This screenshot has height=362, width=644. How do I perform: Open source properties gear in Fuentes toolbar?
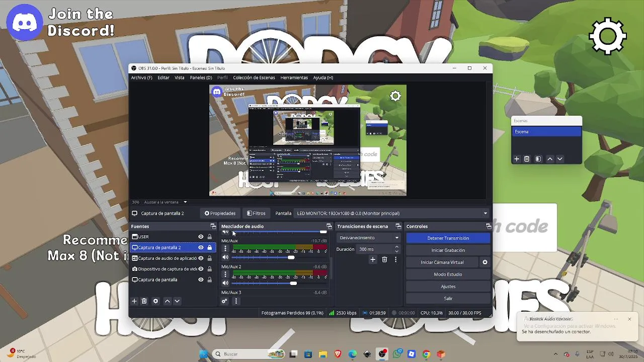[155, 301]
